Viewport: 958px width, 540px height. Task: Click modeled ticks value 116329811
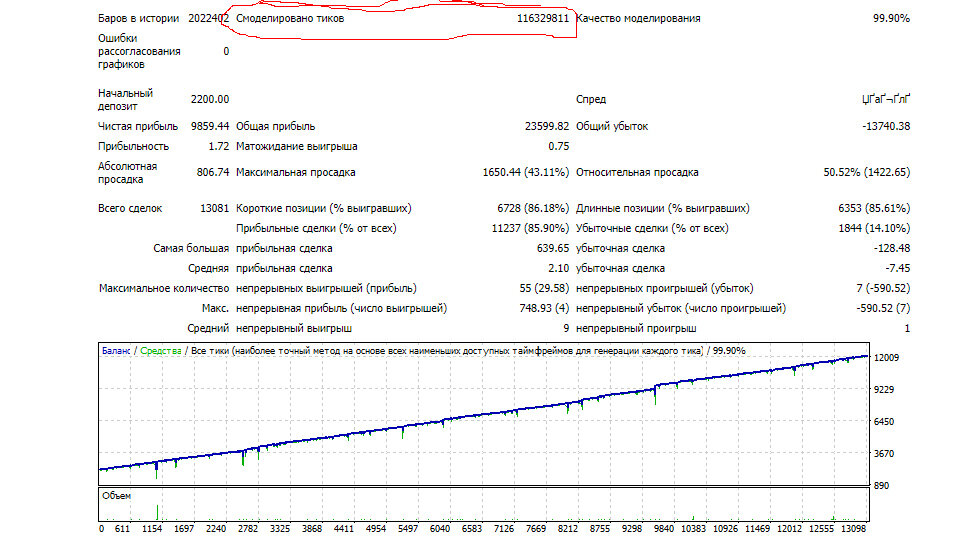(x=543, y=18)
